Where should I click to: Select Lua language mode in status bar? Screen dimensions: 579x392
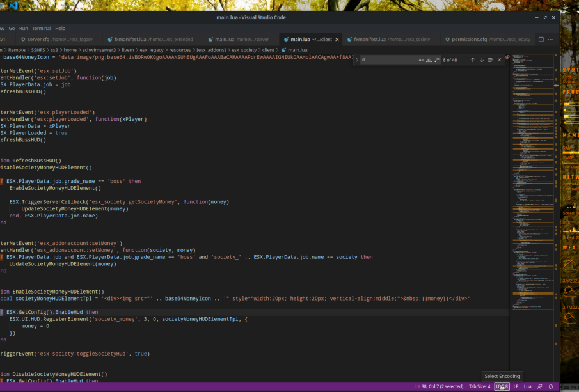coord(528,387)
